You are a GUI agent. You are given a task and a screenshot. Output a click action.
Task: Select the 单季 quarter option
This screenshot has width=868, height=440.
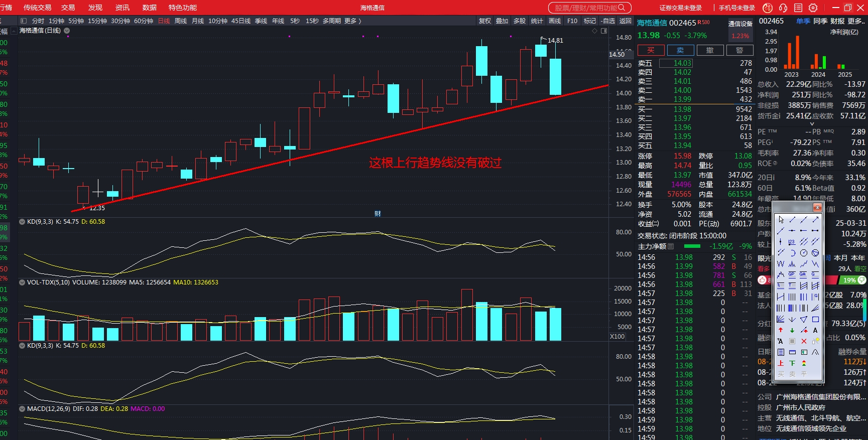click(x=803, y=21)
